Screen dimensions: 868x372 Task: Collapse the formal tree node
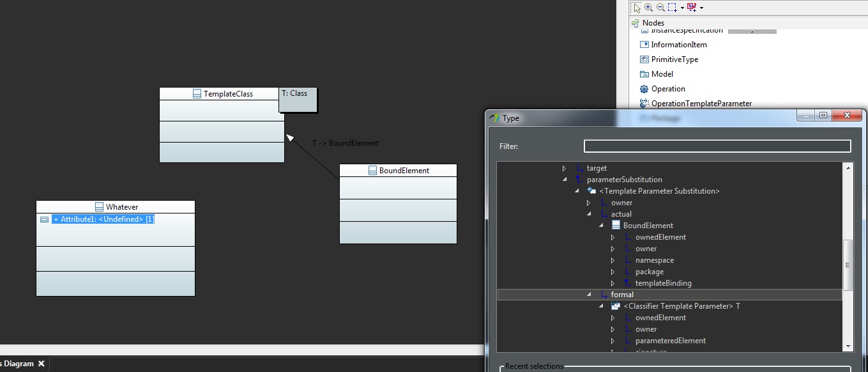tap(588, 295)
